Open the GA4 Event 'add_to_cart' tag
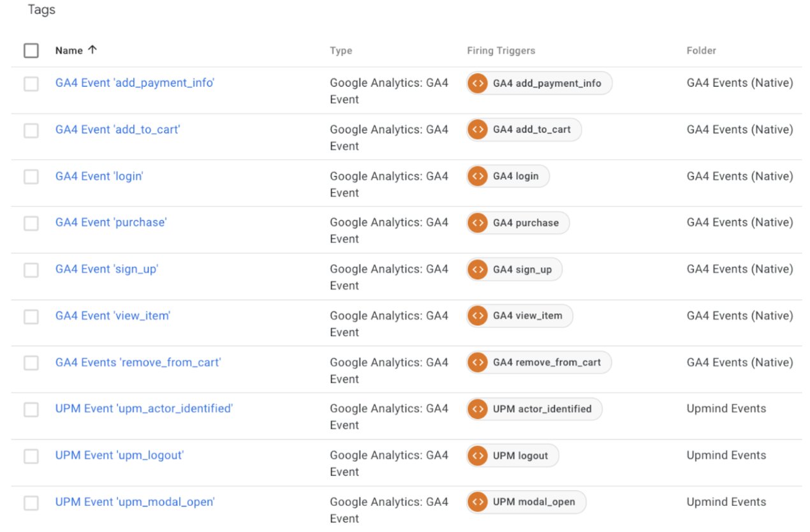Image resolution: width=810 pixels, height=532 pixels. pos(118,129)
